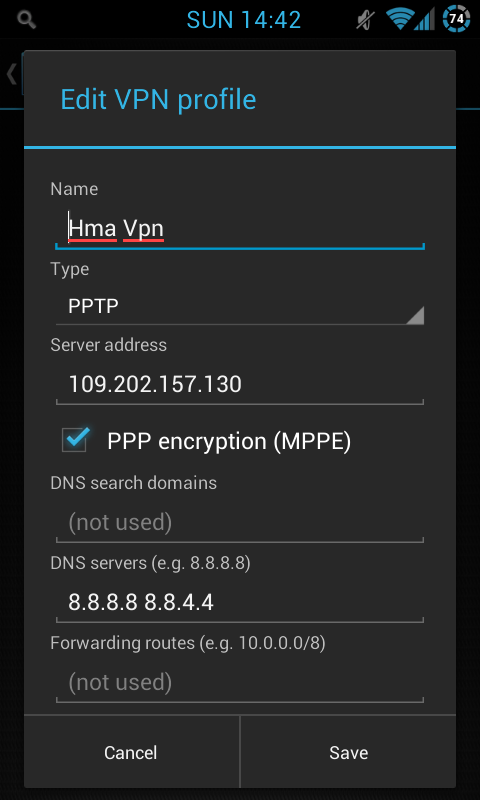Tap the battery 74 percent indicator
Screen dimensions: 480x800
pyautogui.click(x=457, y=19)
